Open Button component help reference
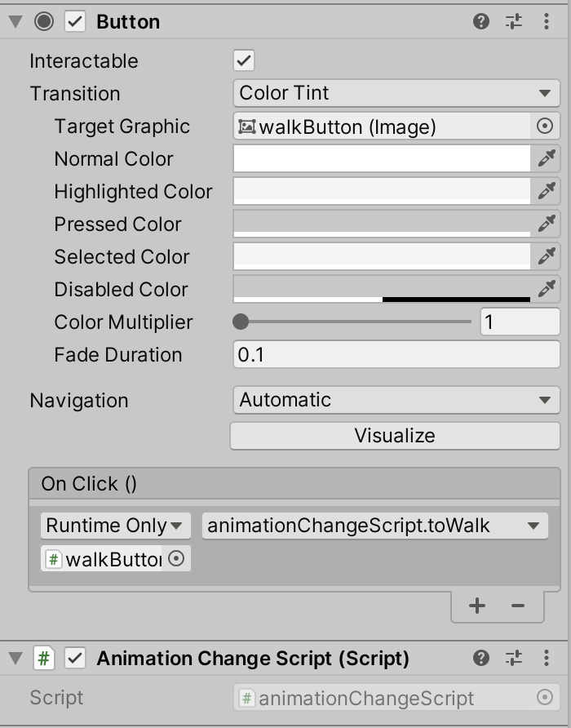571x728 pixels. [x=481, y=21]
